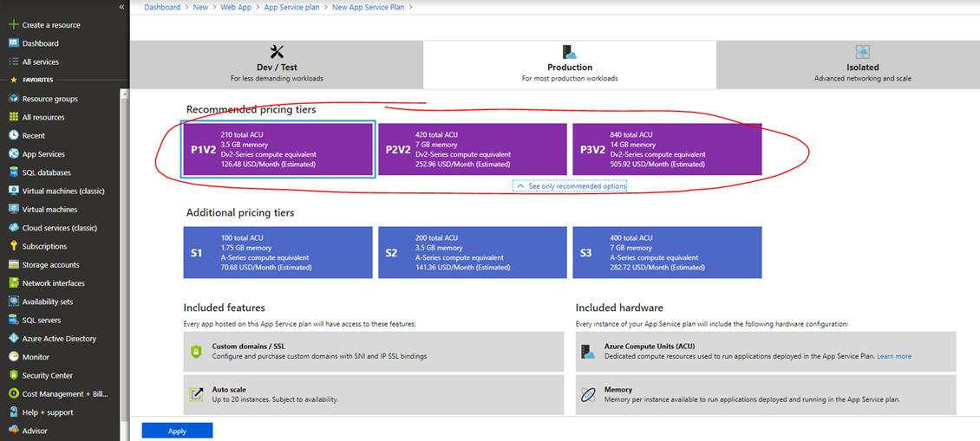Click Azure Active Directory diamond icon
This screenshot has width=980, height=441.
[x=13, y=339]
